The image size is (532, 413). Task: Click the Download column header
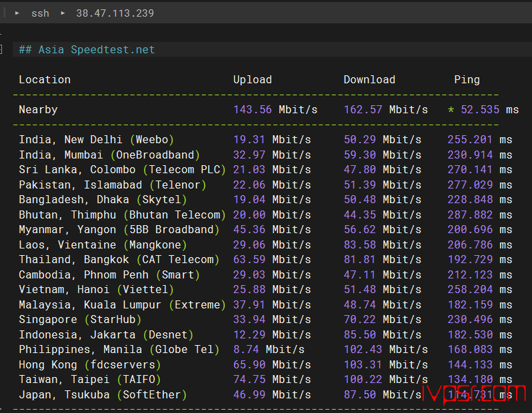(369, 80)
